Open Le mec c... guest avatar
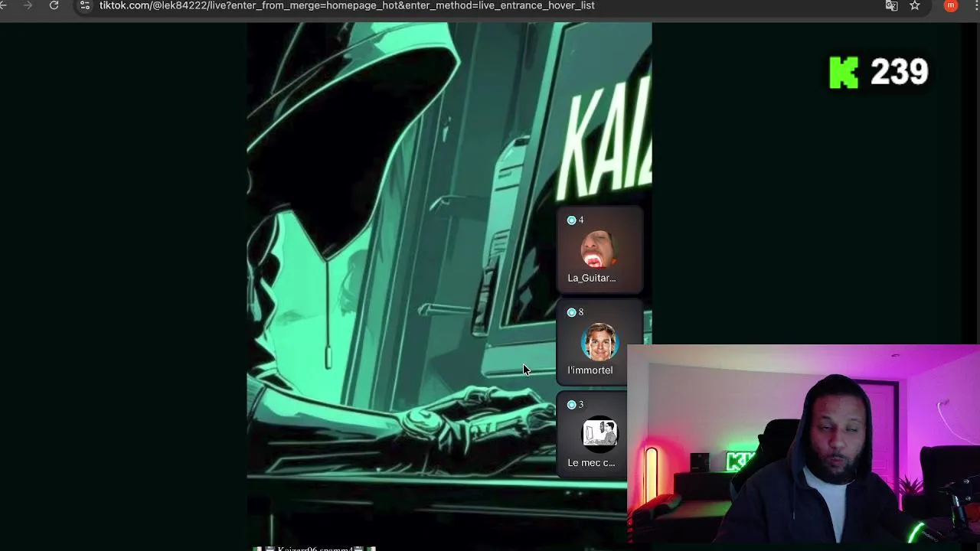 coord(599,433)
